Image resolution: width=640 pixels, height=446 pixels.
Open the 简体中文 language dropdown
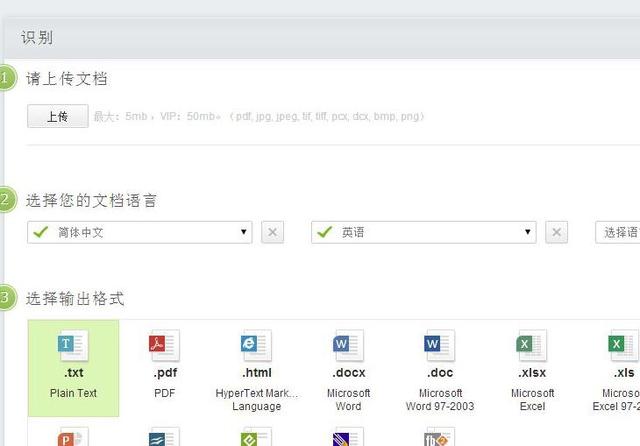tap(140, 232)
